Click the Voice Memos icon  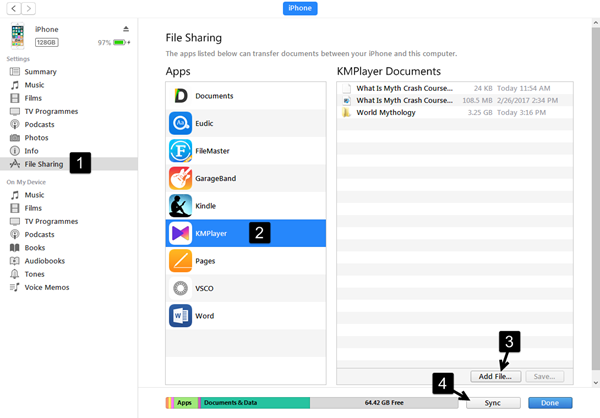(15, 287)
